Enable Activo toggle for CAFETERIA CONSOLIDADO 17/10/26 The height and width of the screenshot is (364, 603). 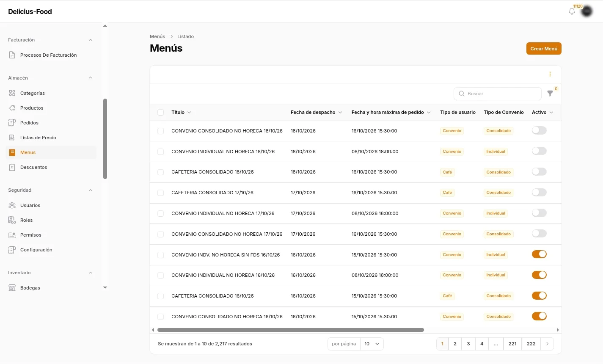pos(539,192)
